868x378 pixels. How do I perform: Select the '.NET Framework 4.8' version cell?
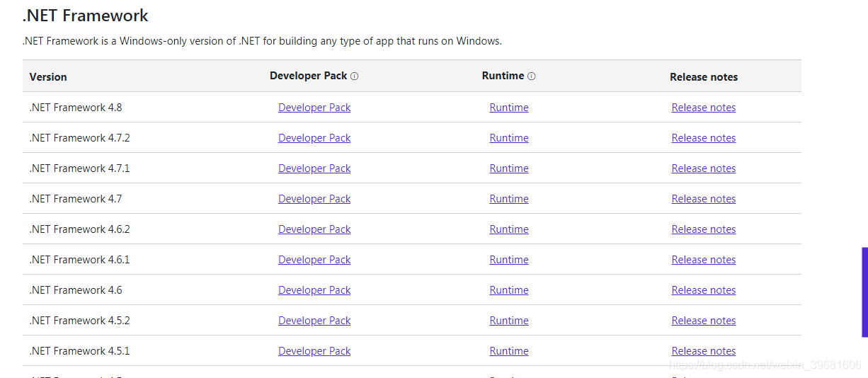(x=76, y=108)
